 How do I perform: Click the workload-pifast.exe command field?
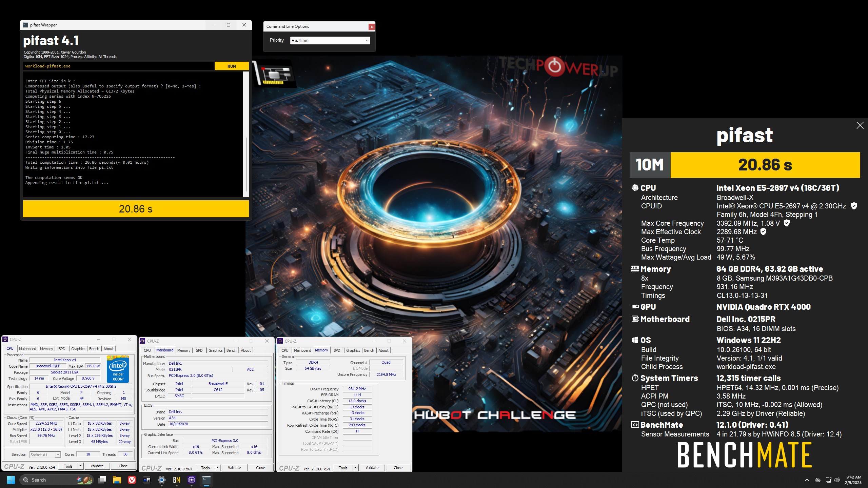(x=119, y=66)
